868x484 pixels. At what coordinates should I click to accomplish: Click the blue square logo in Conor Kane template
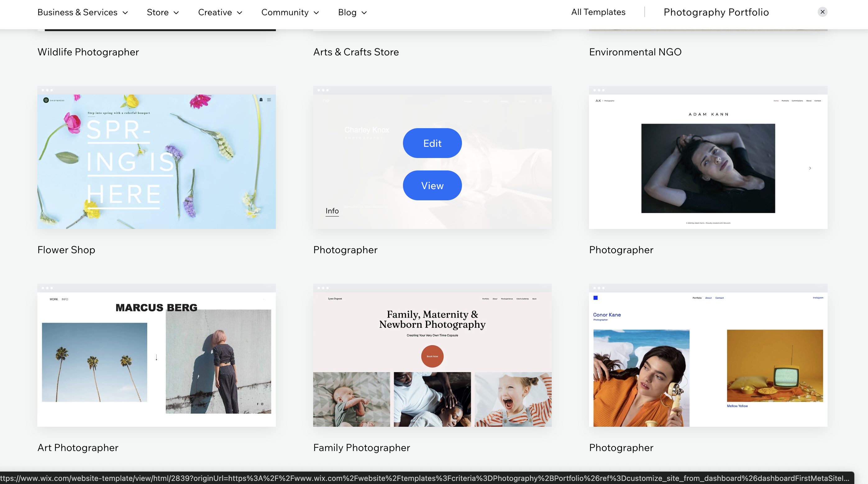(x=596, y=298)
